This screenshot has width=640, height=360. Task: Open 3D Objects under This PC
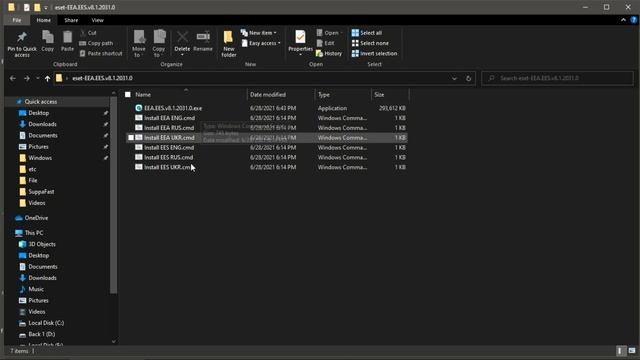(42, 244)
